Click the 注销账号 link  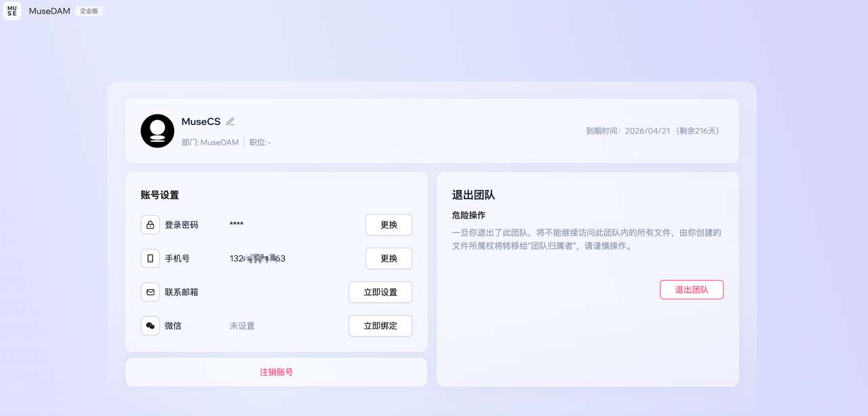[x=276, y=371]
